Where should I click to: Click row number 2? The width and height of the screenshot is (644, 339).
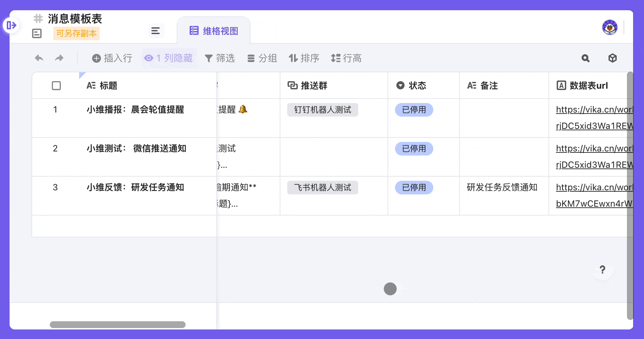tap(55, 149)
